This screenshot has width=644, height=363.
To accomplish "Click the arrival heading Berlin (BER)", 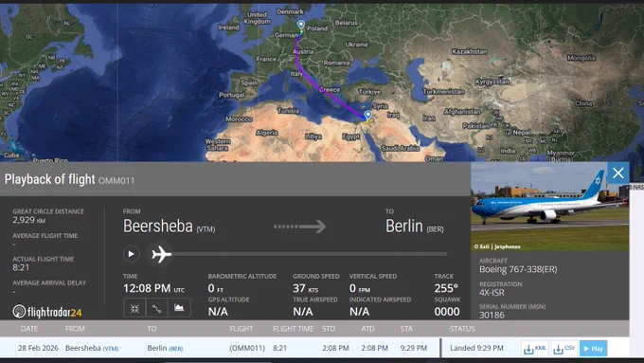I will [415, 227].
